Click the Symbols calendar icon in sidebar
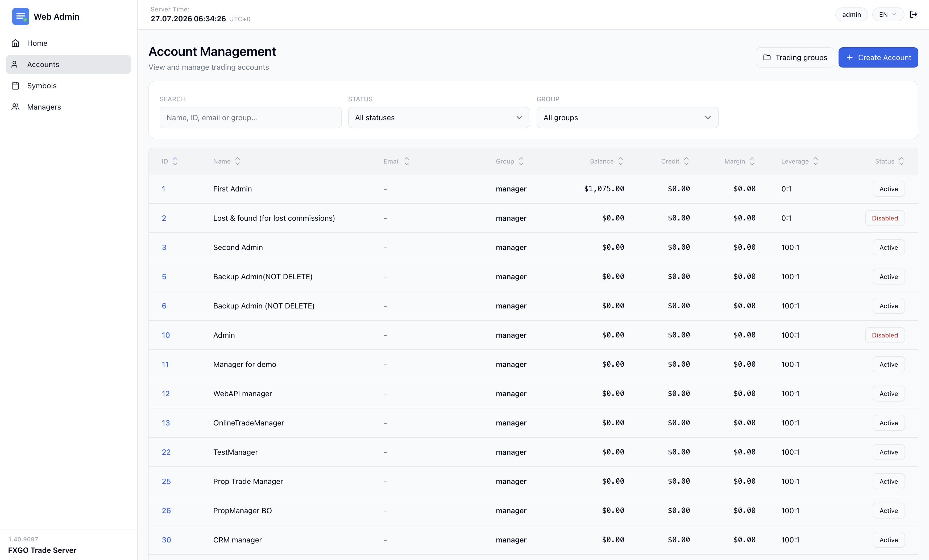 point(15,86)
